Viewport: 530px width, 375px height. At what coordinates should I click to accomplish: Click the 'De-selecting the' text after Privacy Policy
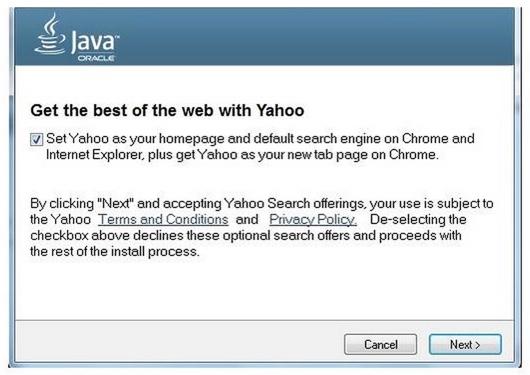418,220
